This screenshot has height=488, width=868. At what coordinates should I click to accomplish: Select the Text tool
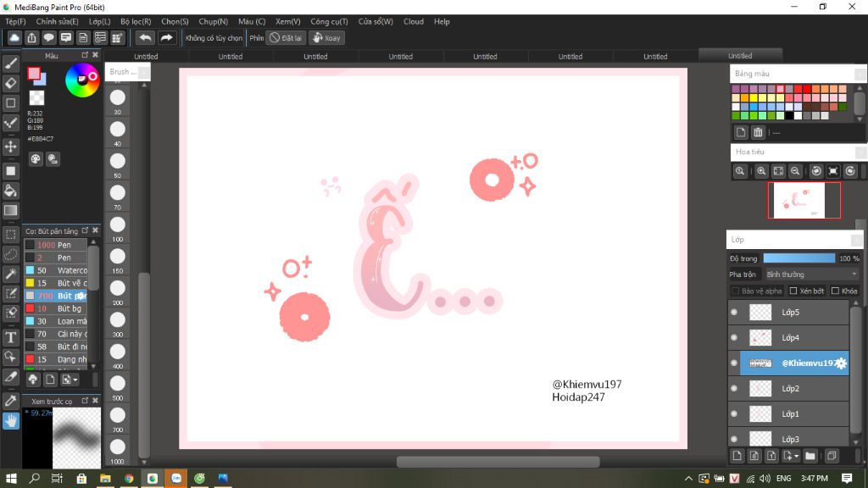pyautogui.click(x=10, y=337)
